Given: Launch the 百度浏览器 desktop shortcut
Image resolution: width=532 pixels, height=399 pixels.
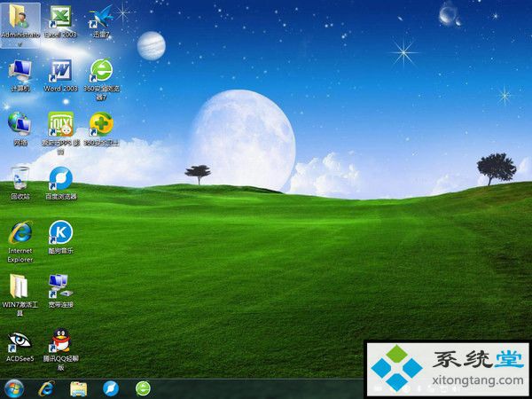Looking at the screenshot, I should (x=60, y=183).
